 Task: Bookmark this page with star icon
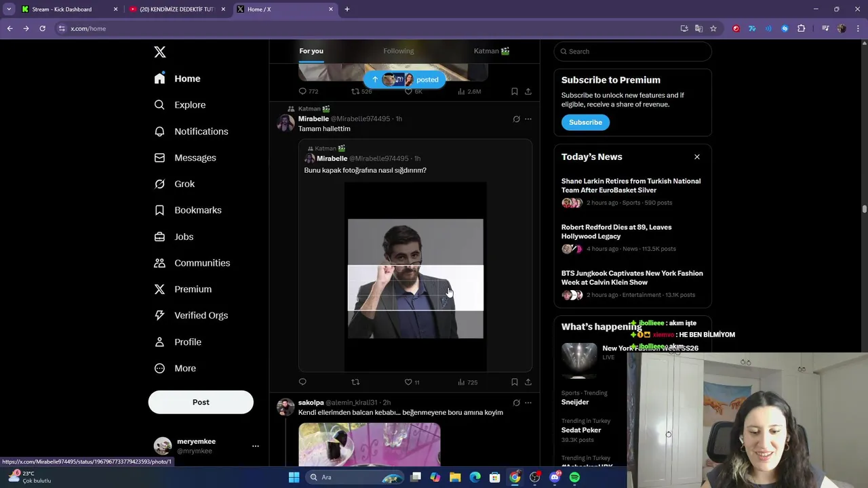pyautogui.click(x=713, y=28)
